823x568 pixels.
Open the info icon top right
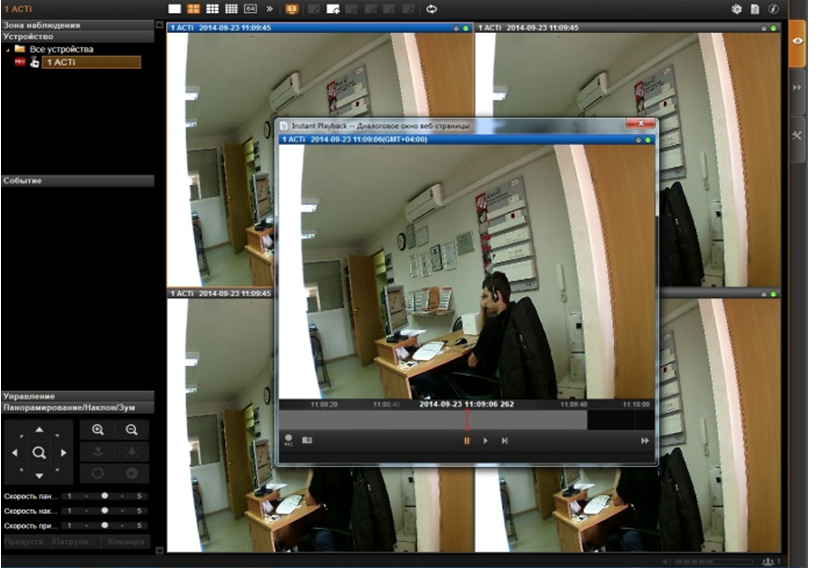pyautogui.click(x=773, y=9)
